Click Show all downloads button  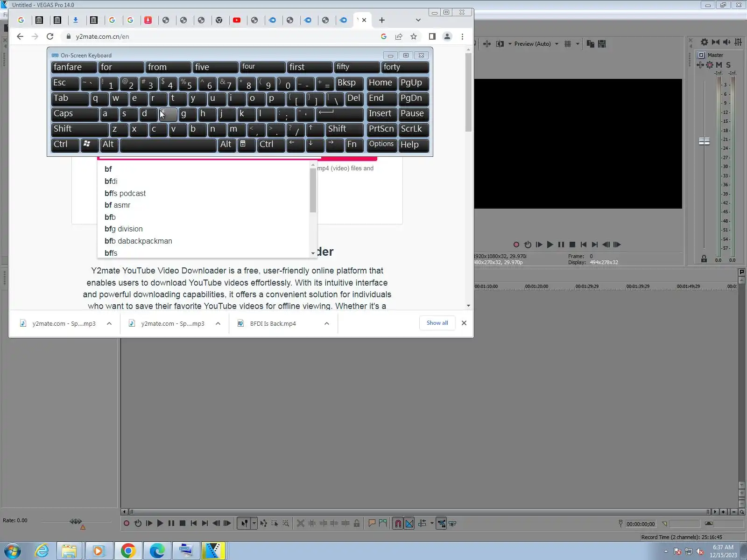tap(437, 323)
